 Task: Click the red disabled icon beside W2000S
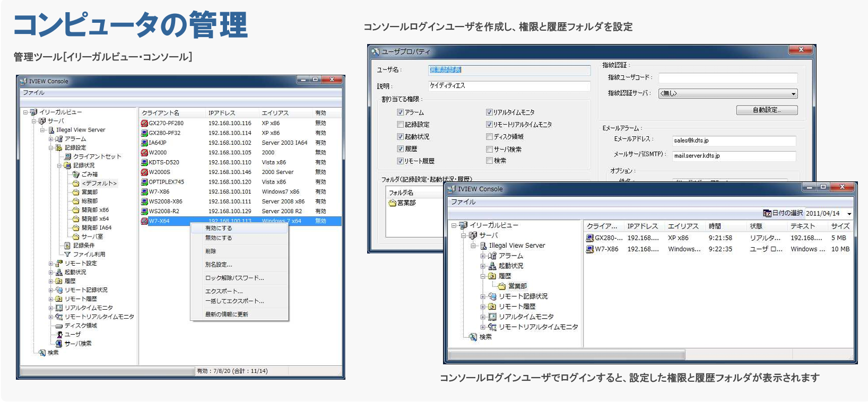(x=144, y=172)
